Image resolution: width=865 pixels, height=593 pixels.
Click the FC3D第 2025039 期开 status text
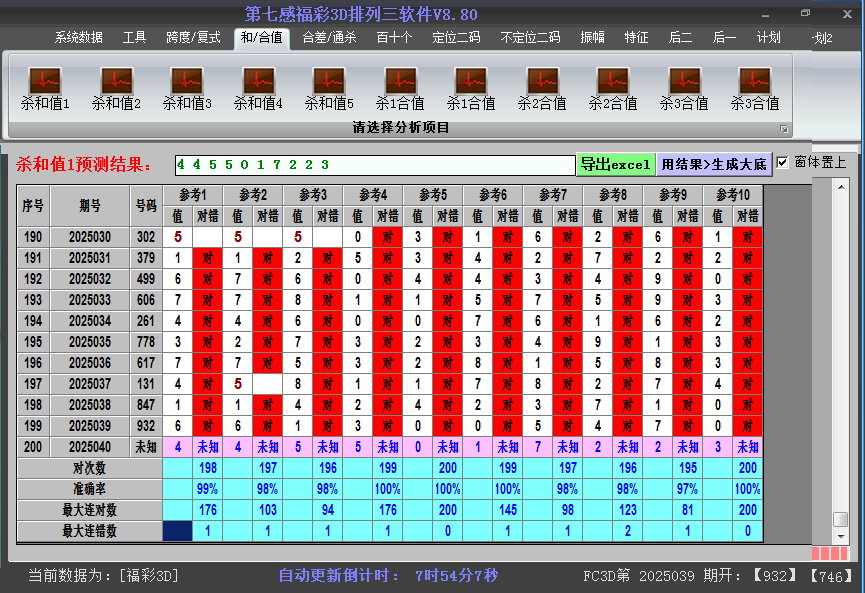tap(661, 576)
